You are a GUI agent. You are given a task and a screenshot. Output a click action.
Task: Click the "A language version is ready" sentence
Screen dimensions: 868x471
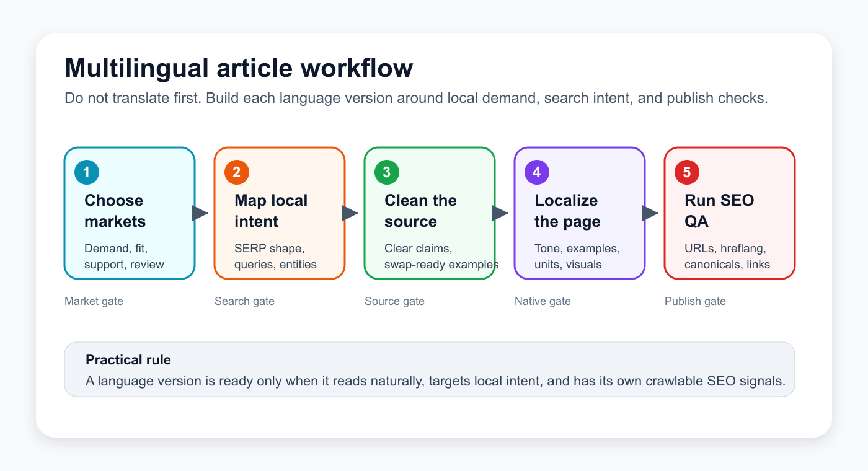coord(435,381)
